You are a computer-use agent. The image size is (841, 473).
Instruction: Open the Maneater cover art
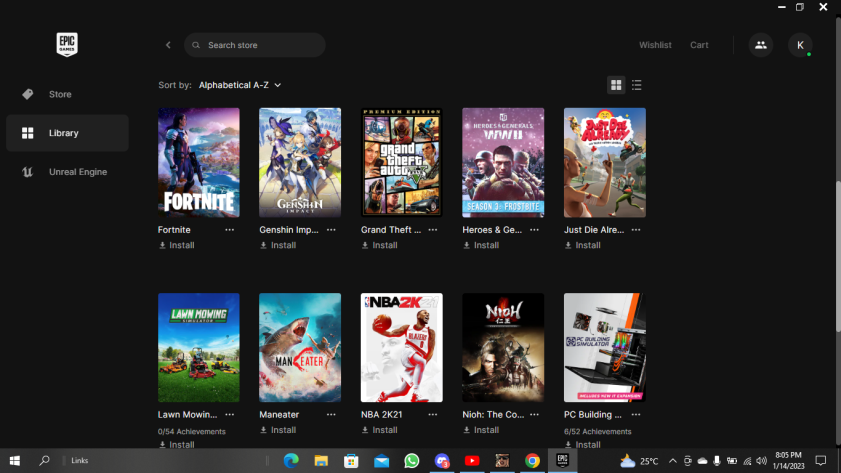click(300, 348)
